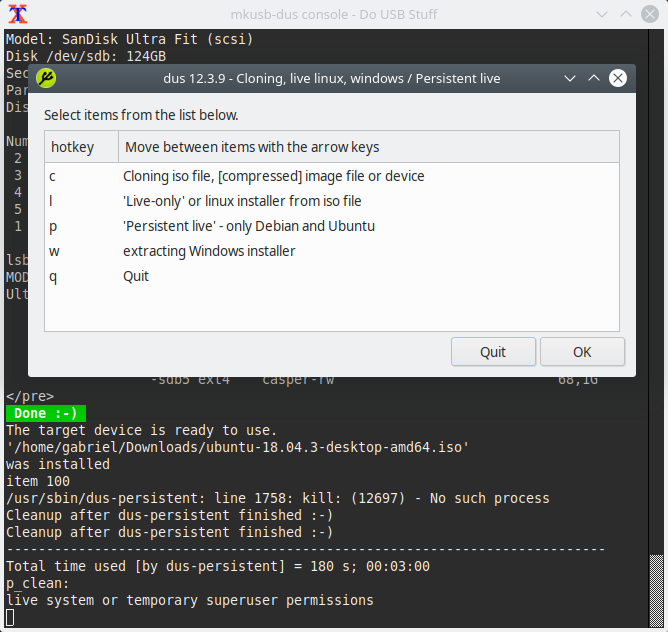The image size is (668, 632).
Task: Maximize the dus dialog with up chevron
Action: tap(594, 78)
